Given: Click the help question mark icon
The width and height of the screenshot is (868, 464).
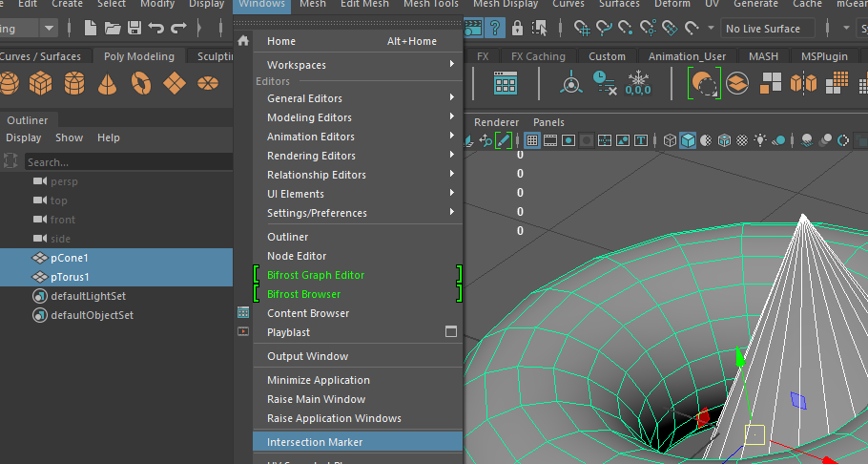Looking at the screenshot, I should click(x=495, y=28).
